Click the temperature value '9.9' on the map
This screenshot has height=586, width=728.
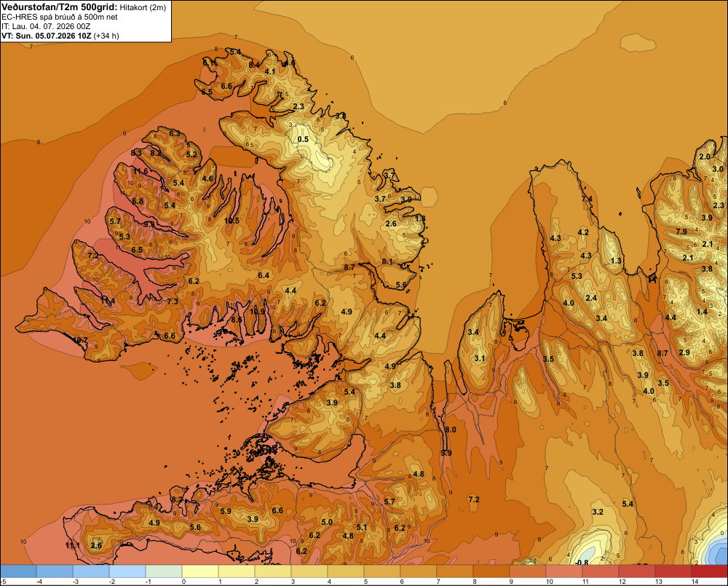point(446,453)
